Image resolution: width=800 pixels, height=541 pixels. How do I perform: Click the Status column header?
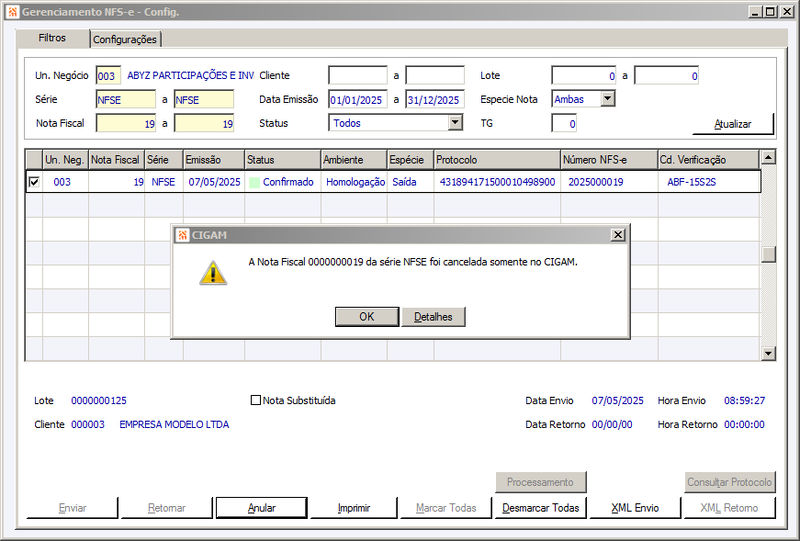[x=283, y=160]
